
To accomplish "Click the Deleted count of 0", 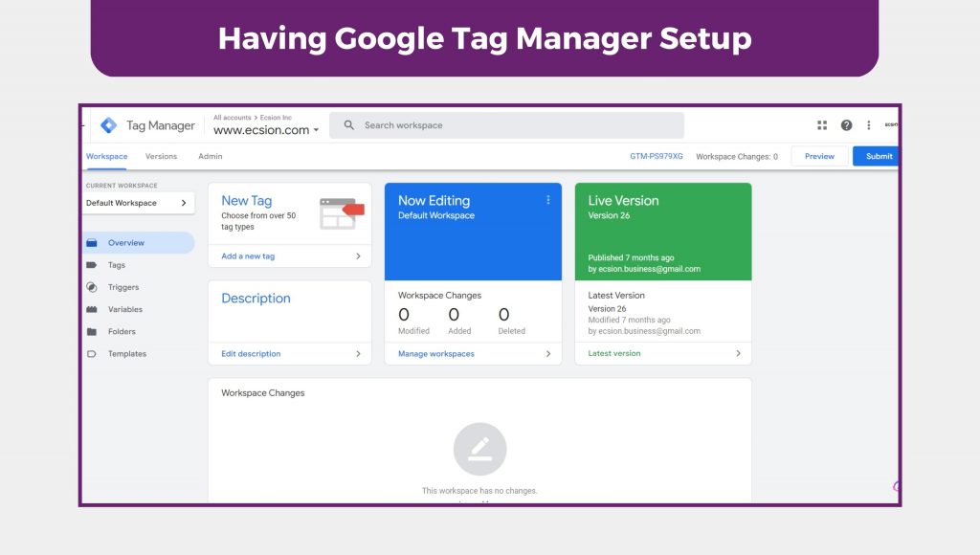I will pos(503,315).
